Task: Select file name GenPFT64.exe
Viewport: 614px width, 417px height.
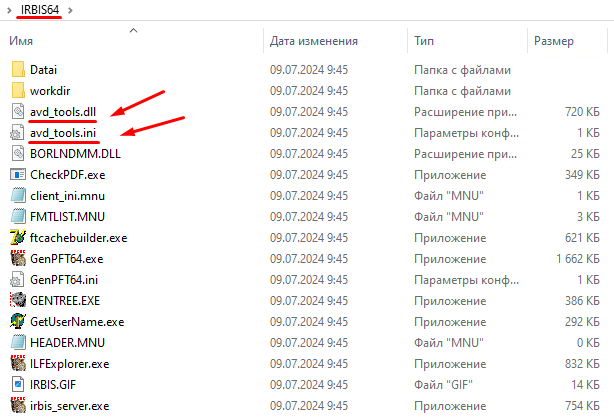Action: tap(67, 259)
